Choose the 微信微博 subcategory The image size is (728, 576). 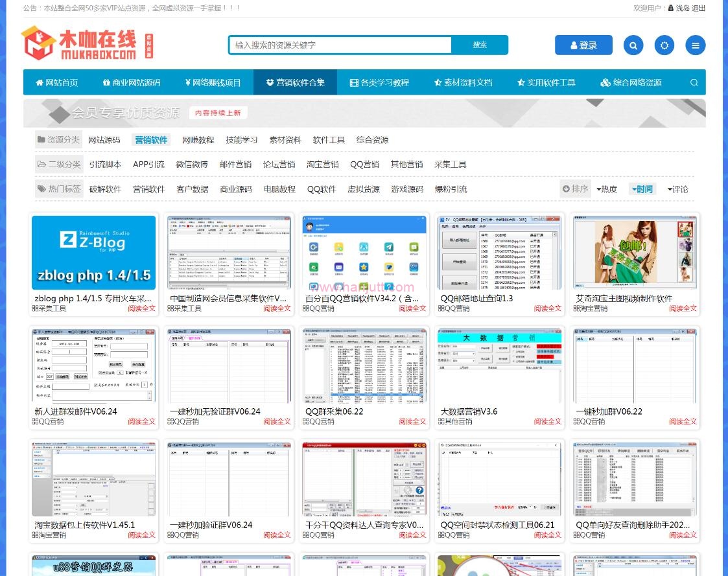[x=192, y=165]
